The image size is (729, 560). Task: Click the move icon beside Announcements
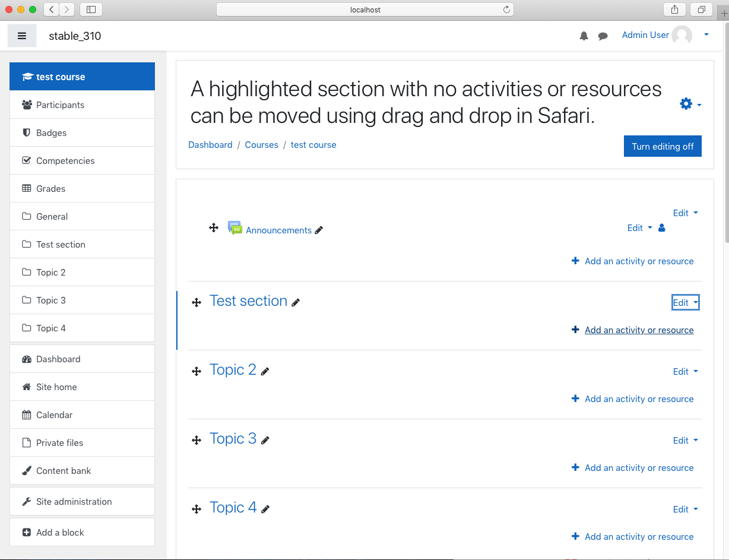point(214,227)
